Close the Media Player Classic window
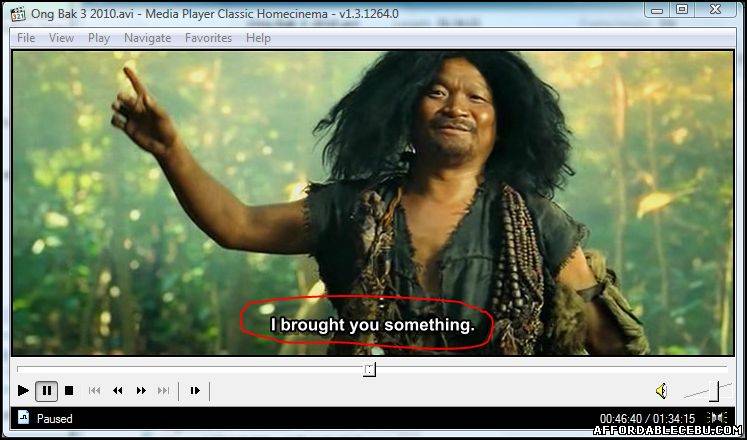747x440 pixels. click(x=715, y=10)
